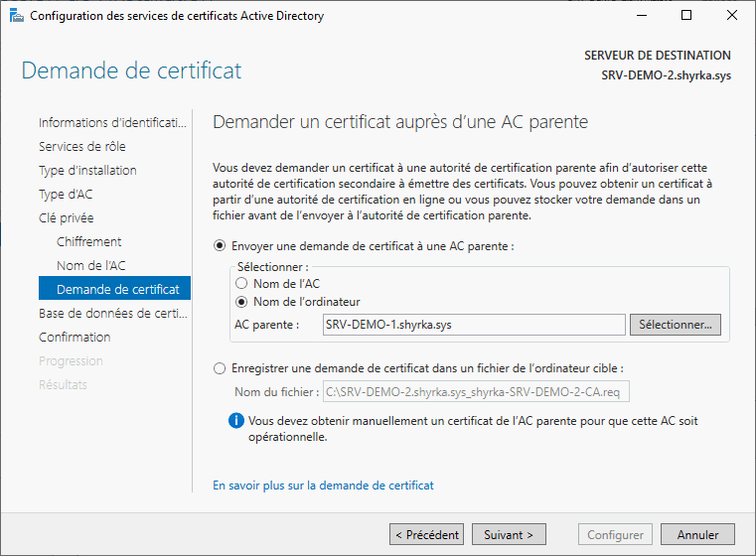Open 'Informations d'identification' wizard step
The width and height of the screenshot is (756, 556).
112,123
